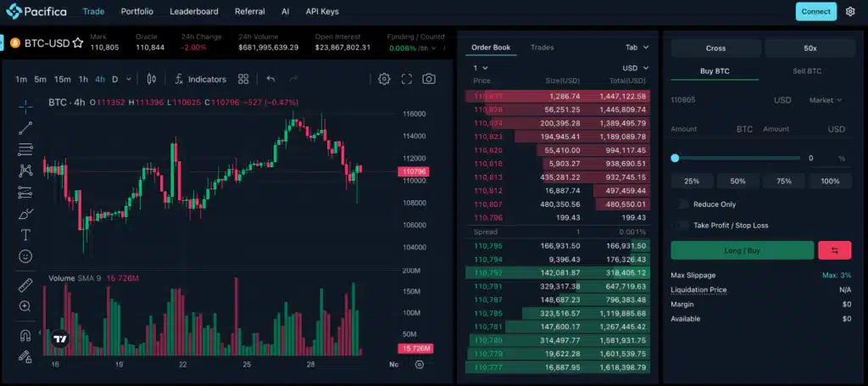Click the swap order side red button
The width and height of the screenshot is (868, 386).
pos(834,250)
